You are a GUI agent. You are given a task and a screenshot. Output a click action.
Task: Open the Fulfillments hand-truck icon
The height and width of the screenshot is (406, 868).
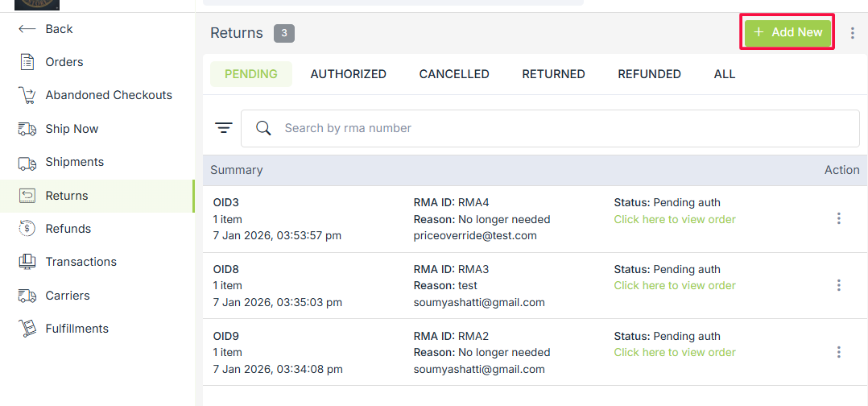click(27, 329)
